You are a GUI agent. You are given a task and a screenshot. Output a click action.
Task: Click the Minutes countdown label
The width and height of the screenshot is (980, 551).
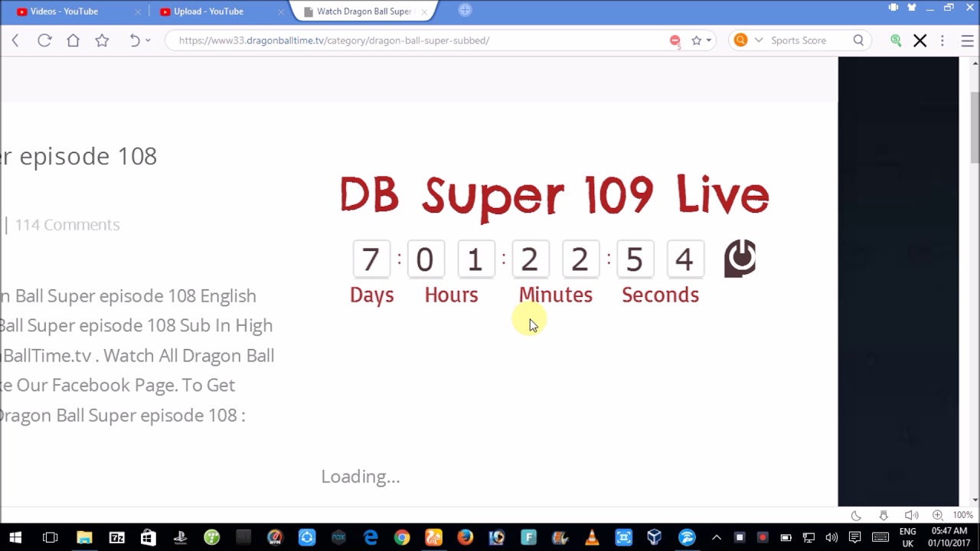555,295
